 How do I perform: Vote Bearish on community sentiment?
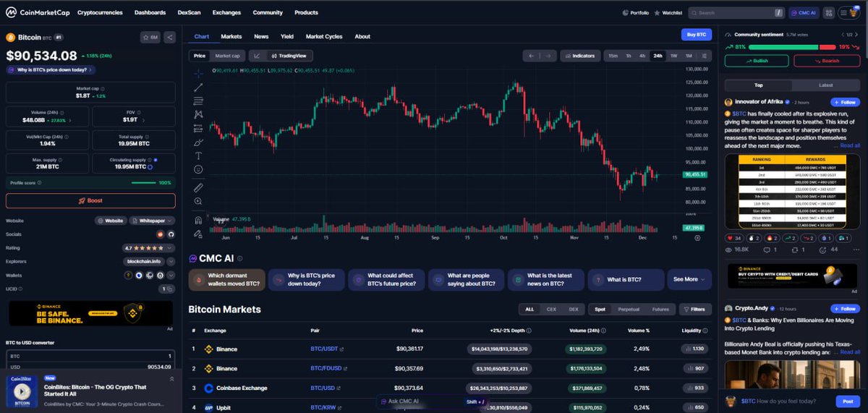[826, 61]
